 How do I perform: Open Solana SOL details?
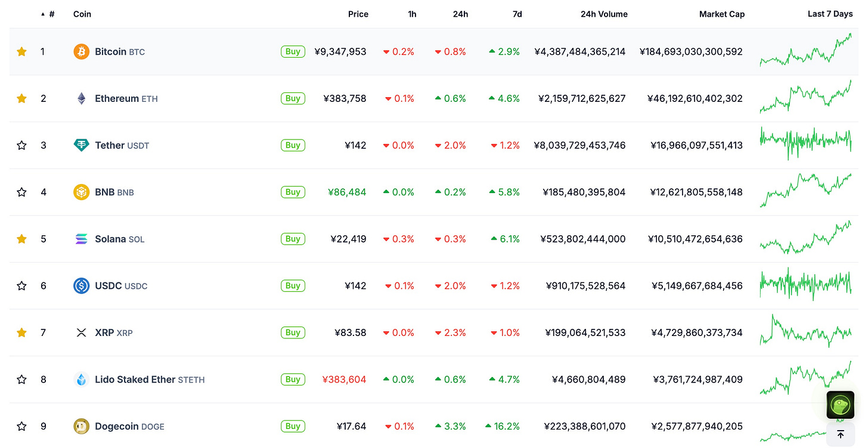point(120,239)
